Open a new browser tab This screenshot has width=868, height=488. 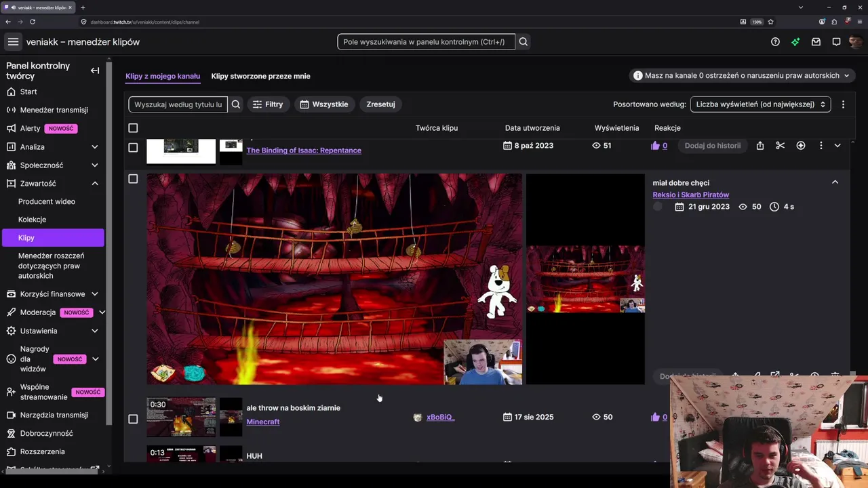83,7
